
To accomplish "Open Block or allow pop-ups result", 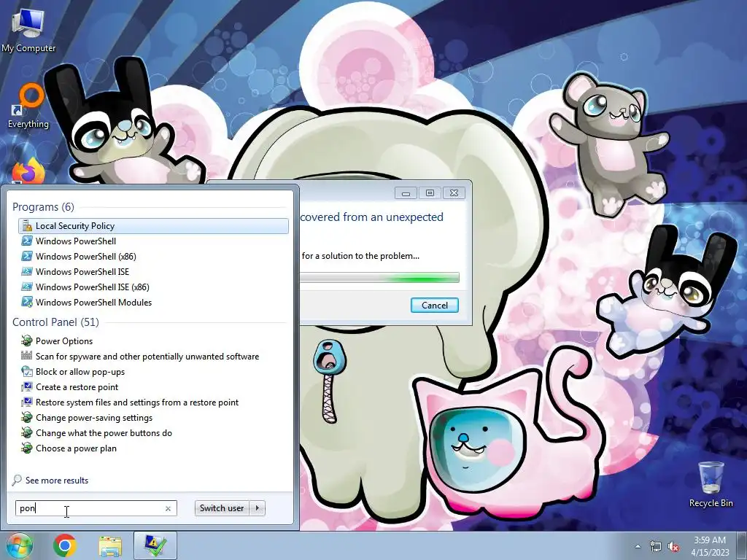I will (x=153, y=371).
